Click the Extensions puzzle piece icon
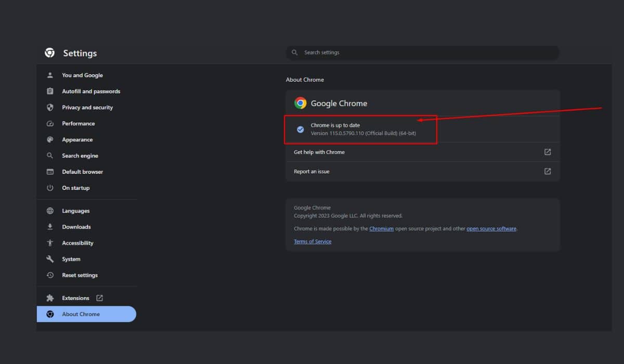This screenshot has height=364, width=624. pyautogui.click(x=50, y=298)
